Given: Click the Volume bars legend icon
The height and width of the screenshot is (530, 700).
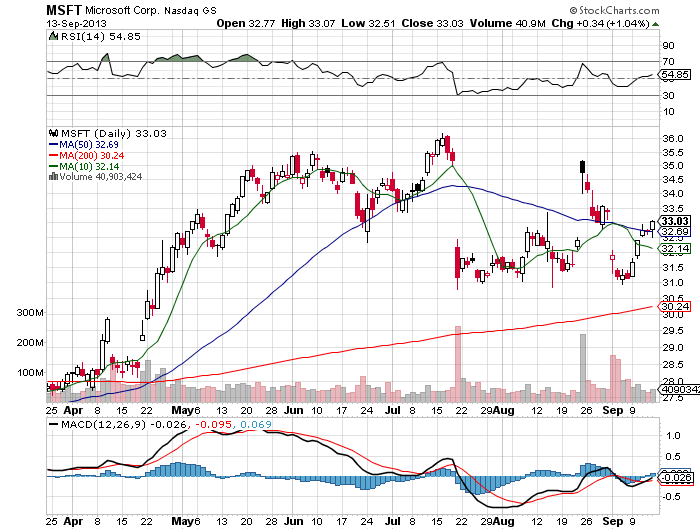Looking at the screenshot, I should coord(53,176).
